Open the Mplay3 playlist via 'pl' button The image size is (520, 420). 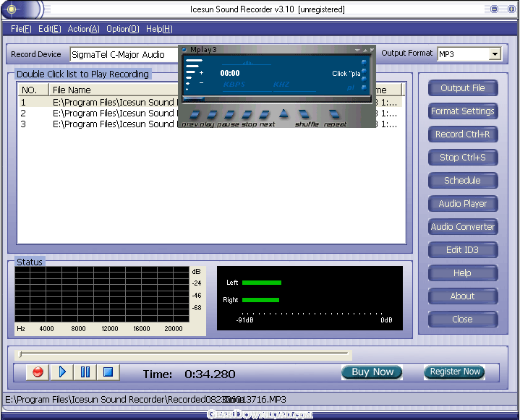(x=351, y=87)
